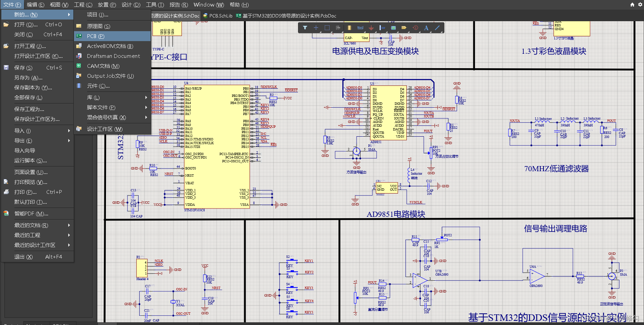Click the selection filter funnel icon
The width and height of the screenshot is (644, 325).
click(305, 28)
